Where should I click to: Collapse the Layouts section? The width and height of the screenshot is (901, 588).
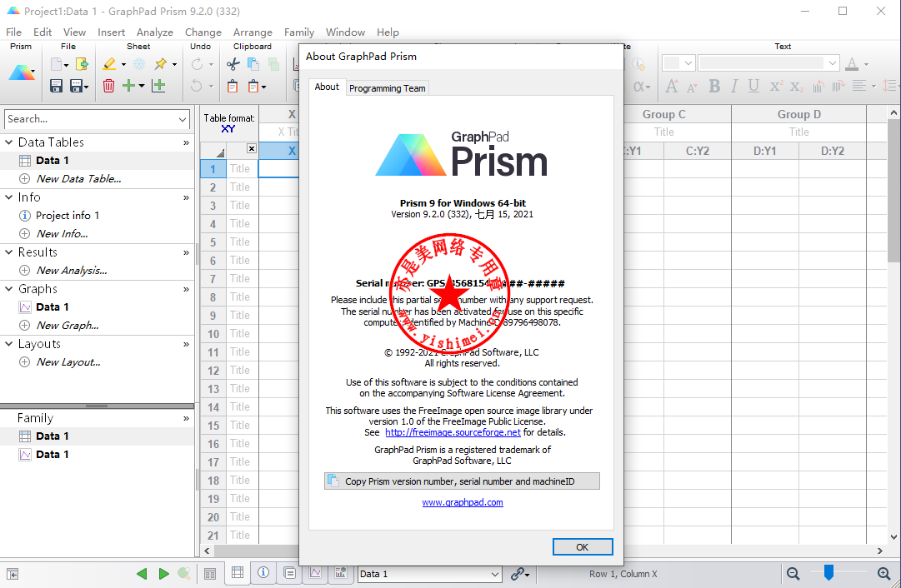click(x=8, y=344)
